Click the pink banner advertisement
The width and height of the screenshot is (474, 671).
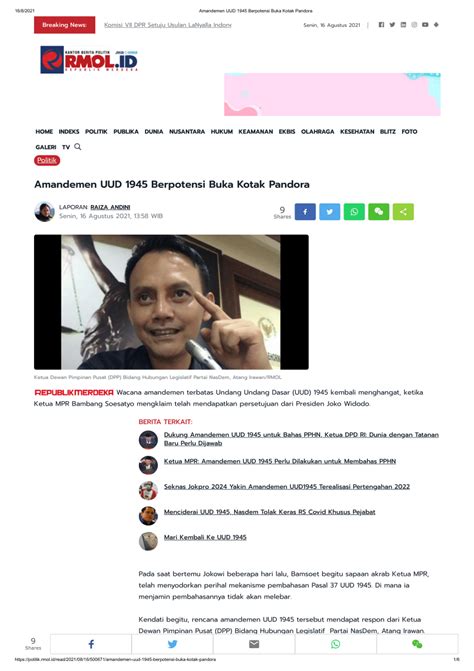coord(332,94)
